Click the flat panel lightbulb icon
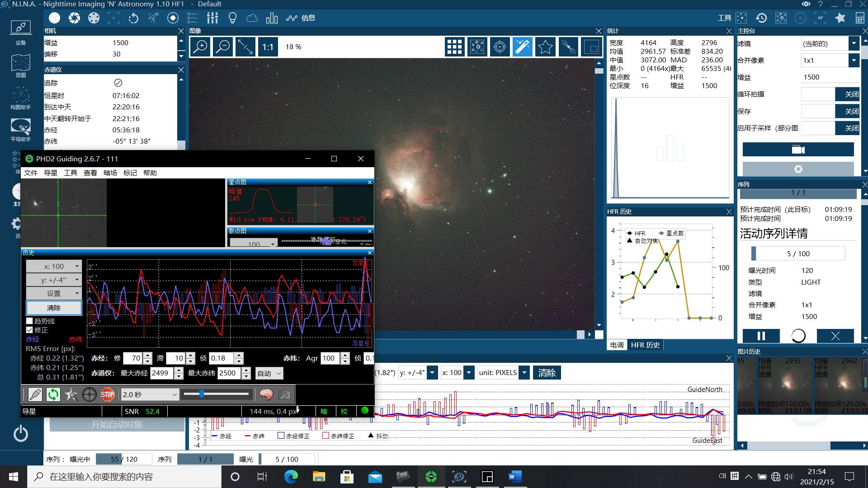The width and height of the screenshot is (868, 488). pyautogui.click(x=232, y=18)
